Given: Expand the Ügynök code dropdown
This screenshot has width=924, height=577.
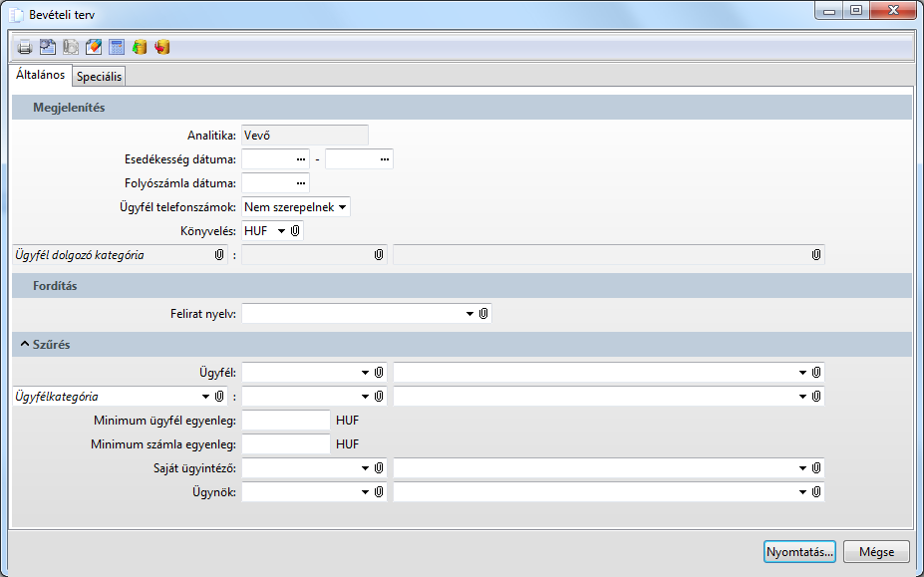Looking at the screenshot, I should coord(365,492).
